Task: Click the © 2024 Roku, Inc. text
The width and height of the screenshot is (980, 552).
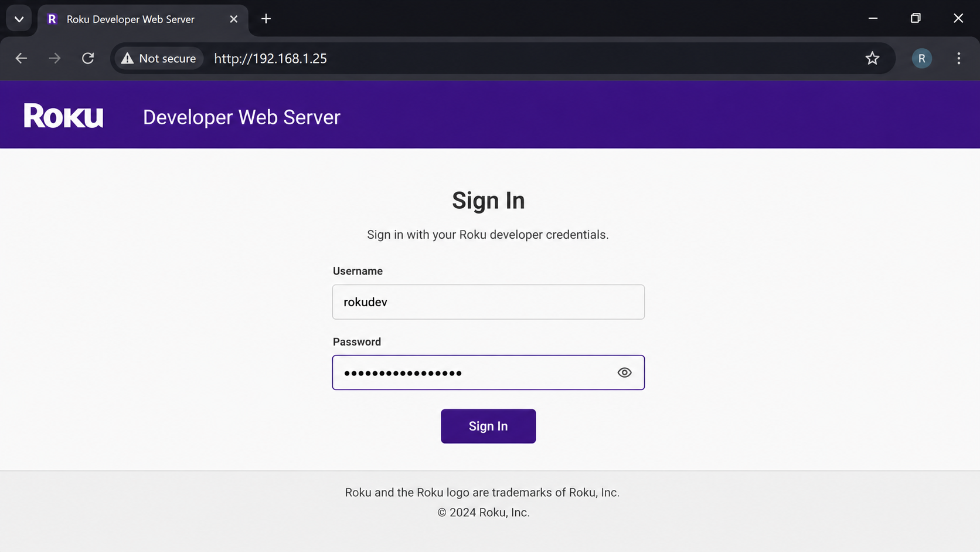Action: pos(484,512)
